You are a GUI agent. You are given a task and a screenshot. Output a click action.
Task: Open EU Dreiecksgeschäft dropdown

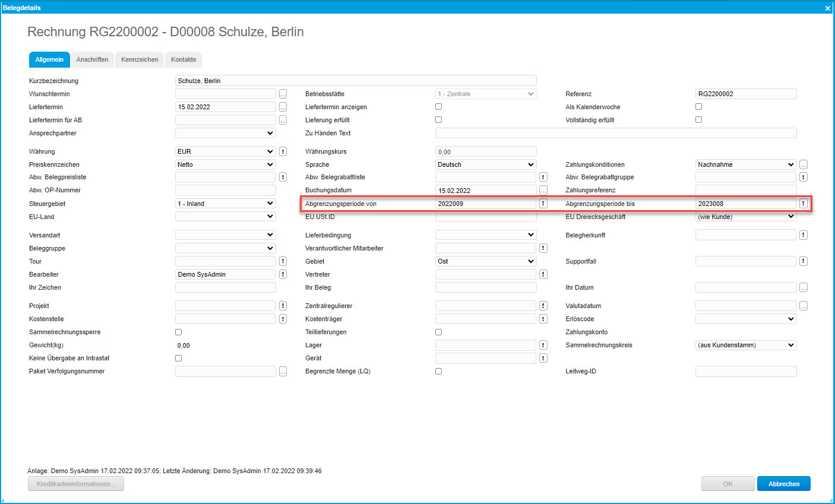point(746,217)
